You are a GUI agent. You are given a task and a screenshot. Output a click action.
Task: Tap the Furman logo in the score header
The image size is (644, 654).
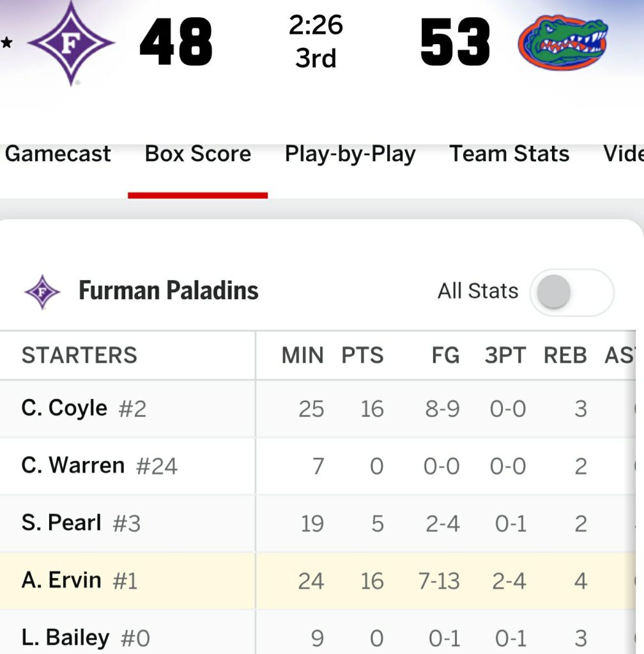point(71,43)
